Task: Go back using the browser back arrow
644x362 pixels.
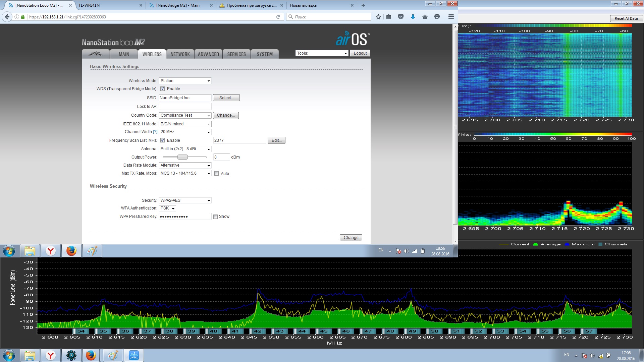Action: coord(7,17)
